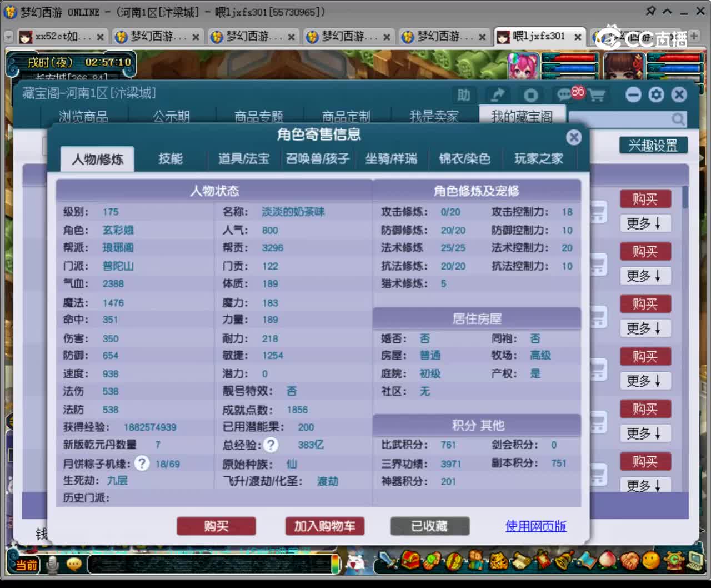Select the 人物/修炼 tab
Image resolution: width=711 pixels, height=588 pixels.
[97, 160]
